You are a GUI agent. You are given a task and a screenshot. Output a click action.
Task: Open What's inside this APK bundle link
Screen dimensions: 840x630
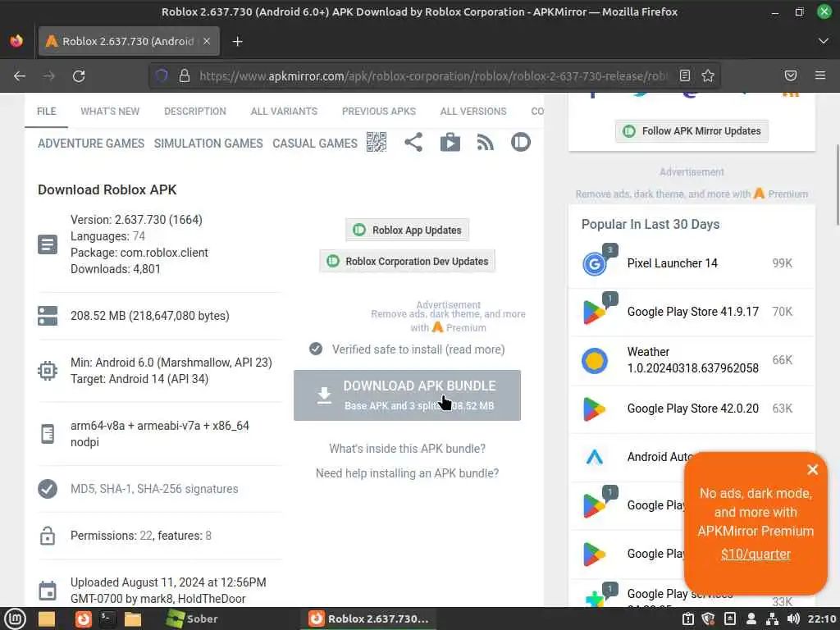point(407,449)
